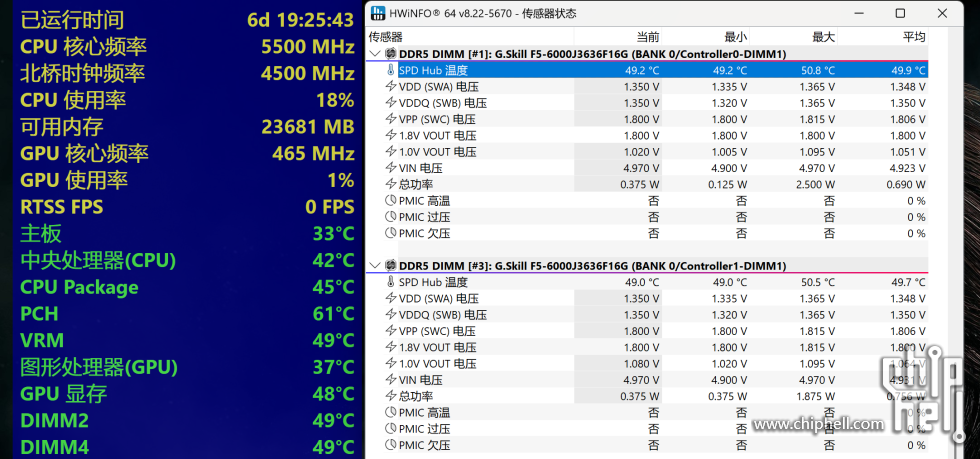Screen dimensions: 980x459
Task: Click lightning icon beside DIMM #1 VDDQ (SWB)
Action: [391, 103]
